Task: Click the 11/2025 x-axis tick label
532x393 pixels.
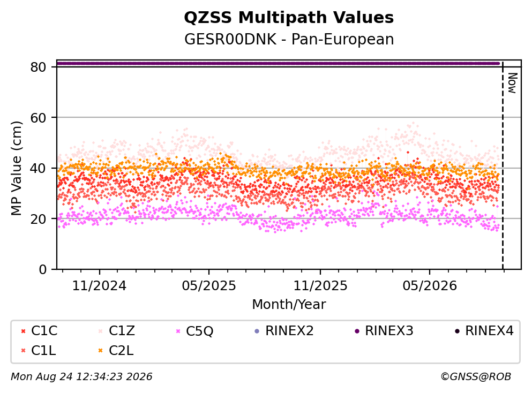Action: (320, 286)
